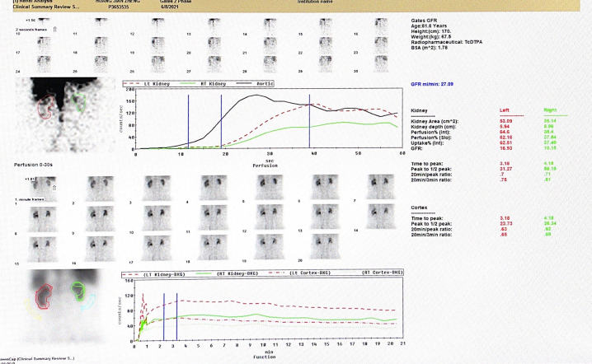Select the red left kidney ROI on function image
Viewport: 592px width, 364px height.
click(x=45, y=296)
